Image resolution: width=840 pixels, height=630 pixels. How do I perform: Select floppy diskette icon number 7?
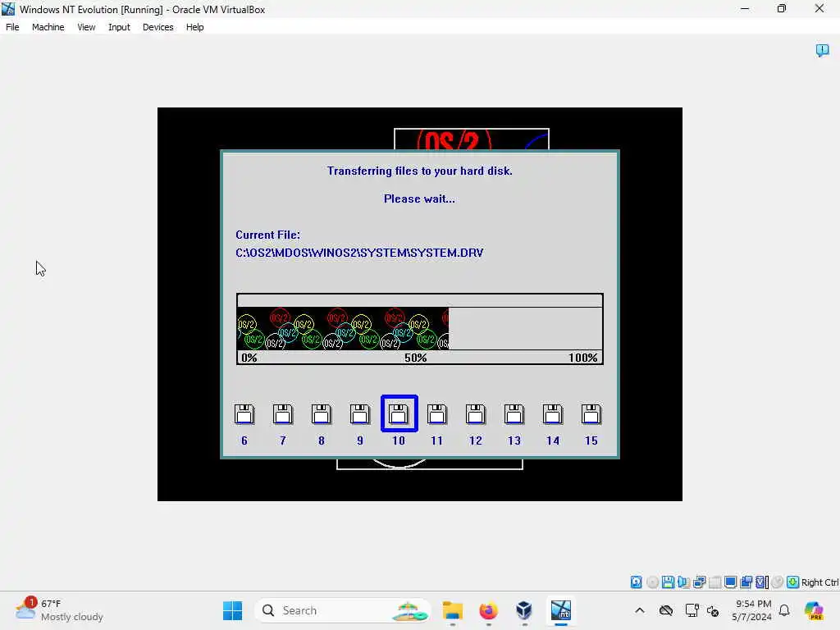[283, 414]
